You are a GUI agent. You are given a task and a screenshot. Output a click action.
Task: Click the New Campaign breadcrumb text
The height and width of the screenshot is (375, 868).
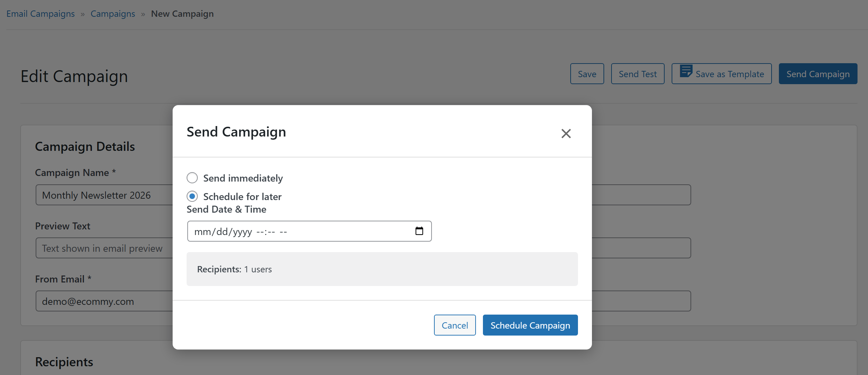point(182,14)
